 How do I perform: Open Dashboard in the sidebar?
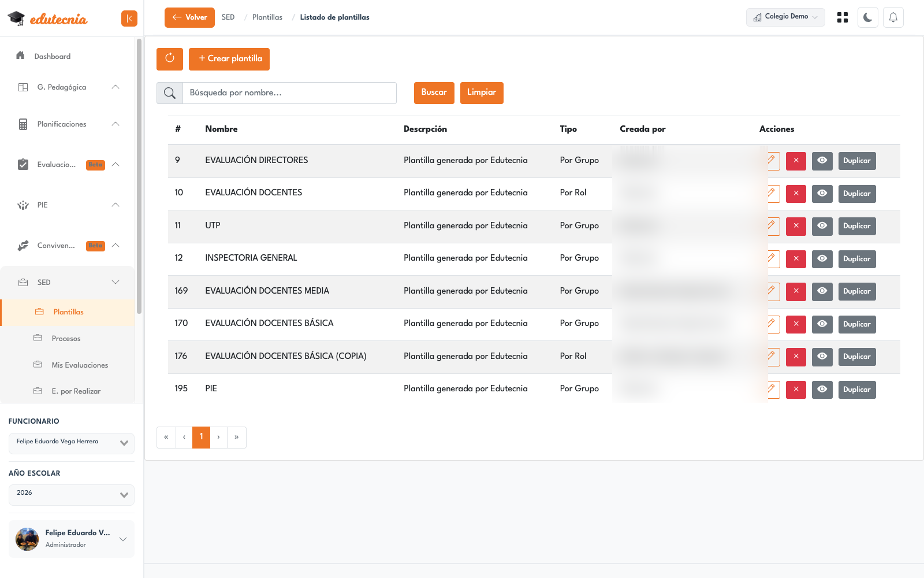tap(52, 57)
